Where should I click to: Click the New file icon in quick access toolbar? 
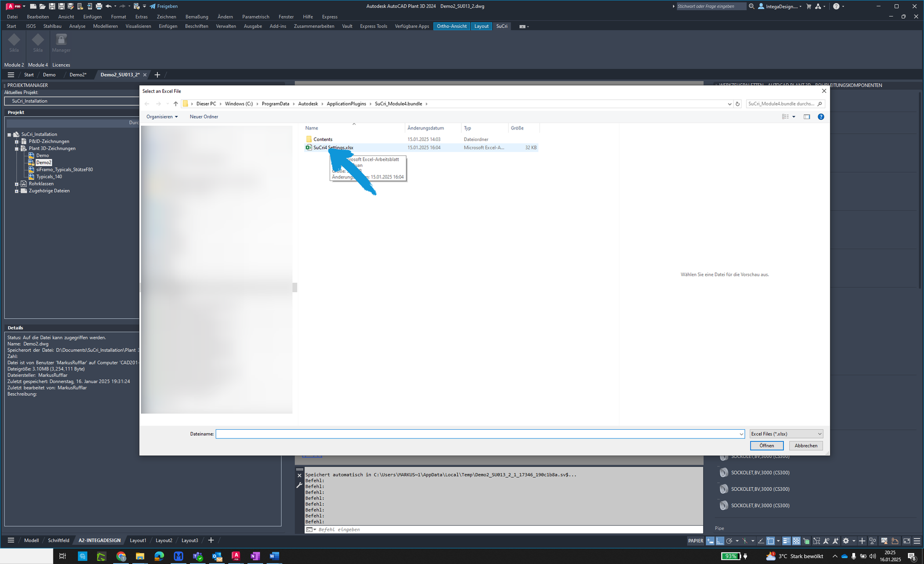(x=33, y=6)
